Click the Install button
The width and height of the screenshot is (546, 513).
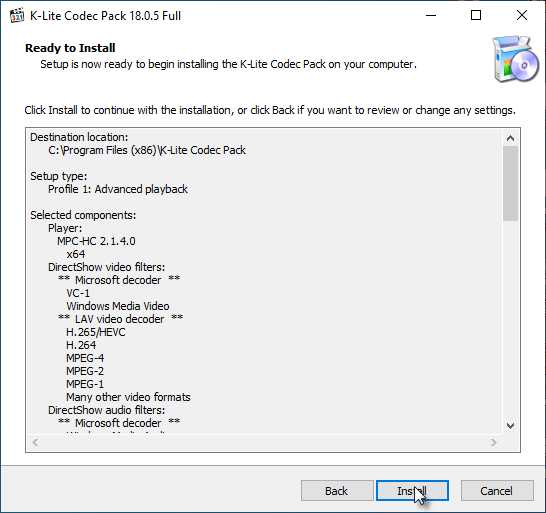412,490
